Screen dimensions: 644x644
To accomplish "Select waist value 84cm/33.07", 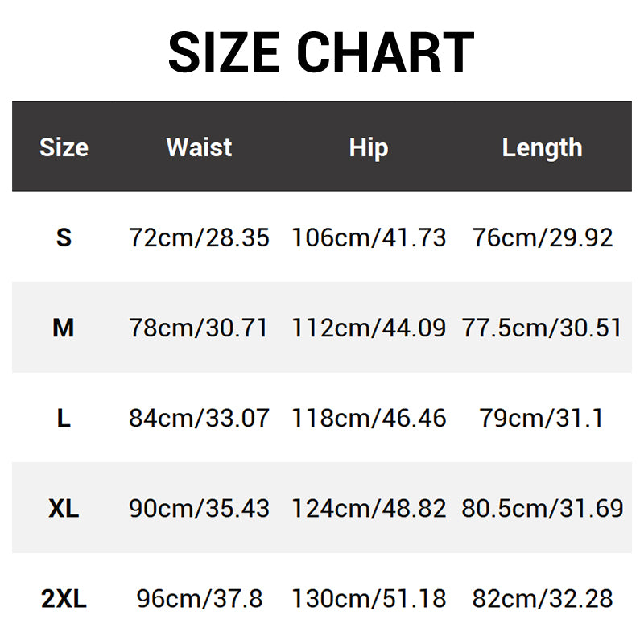I will 199,418.
